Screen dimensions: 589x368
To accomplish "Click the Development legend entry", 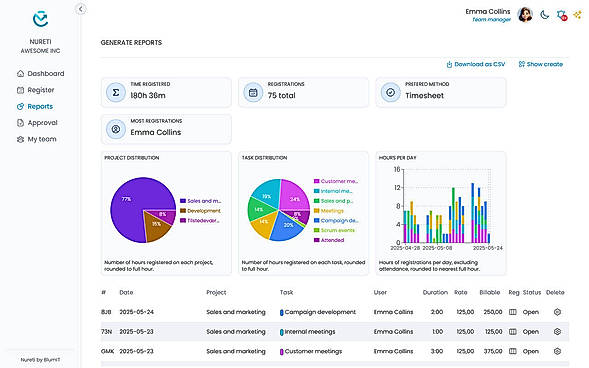I will pos(200,211).
